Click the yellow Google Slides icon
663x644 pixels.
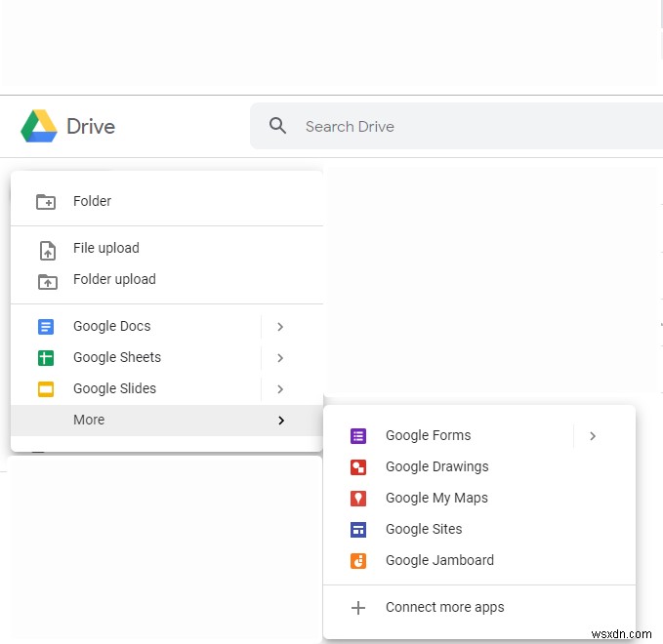pyautogui.click(x=46, y=389)
